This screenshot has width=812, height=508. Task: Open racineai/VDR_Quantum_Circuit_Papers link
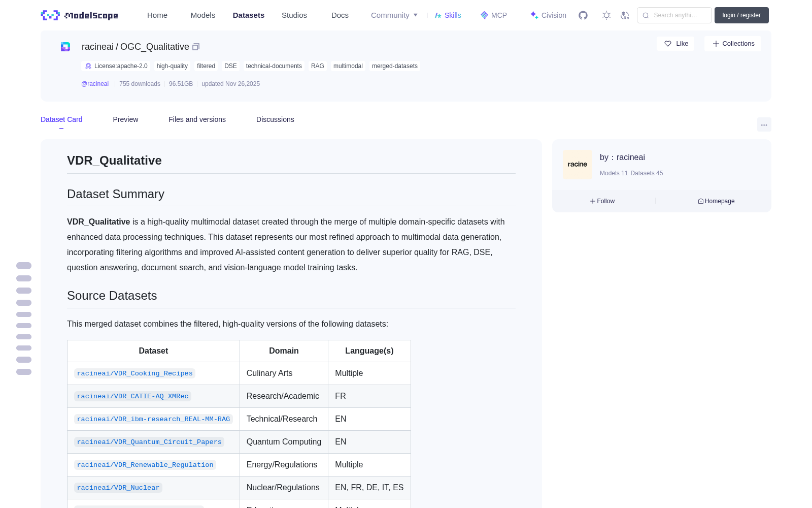(149, 442)
